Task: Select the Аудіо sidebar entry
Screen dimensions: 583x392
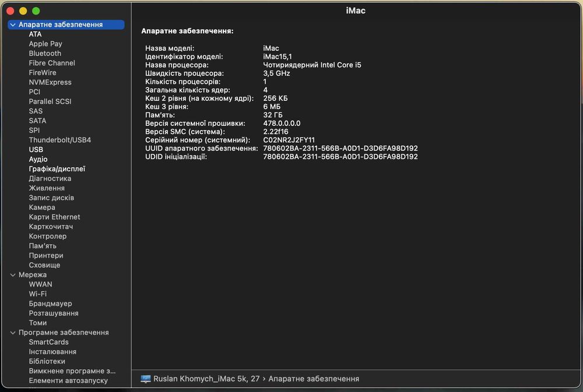Action: 38,159
